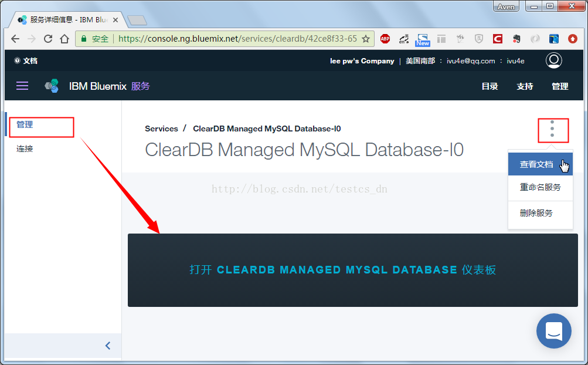Click the extension icon labeled New
The image size is (588, 365).
423,39
